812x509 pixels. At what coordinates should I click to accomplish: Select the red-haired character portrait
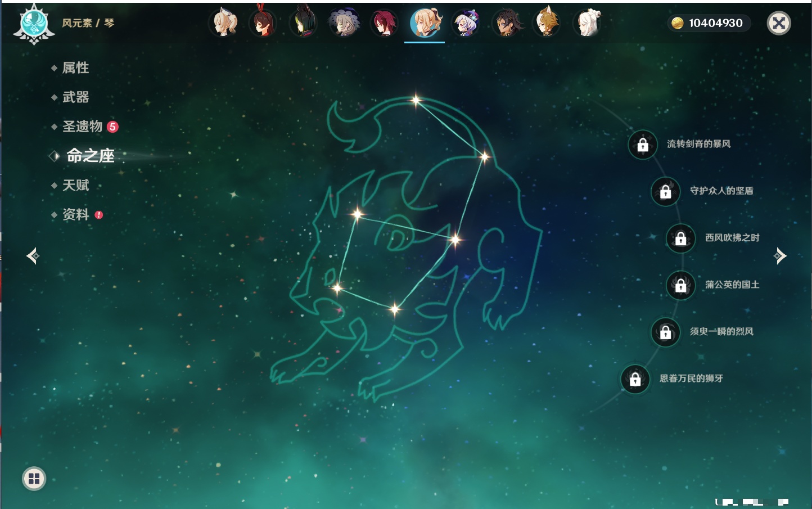pos(385,24)
